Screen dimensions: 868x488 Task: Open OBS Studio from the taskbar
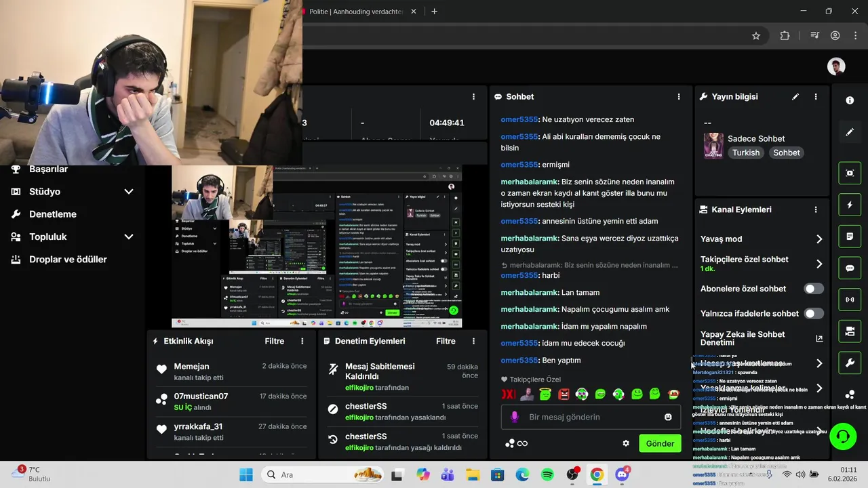pos(573,474)
